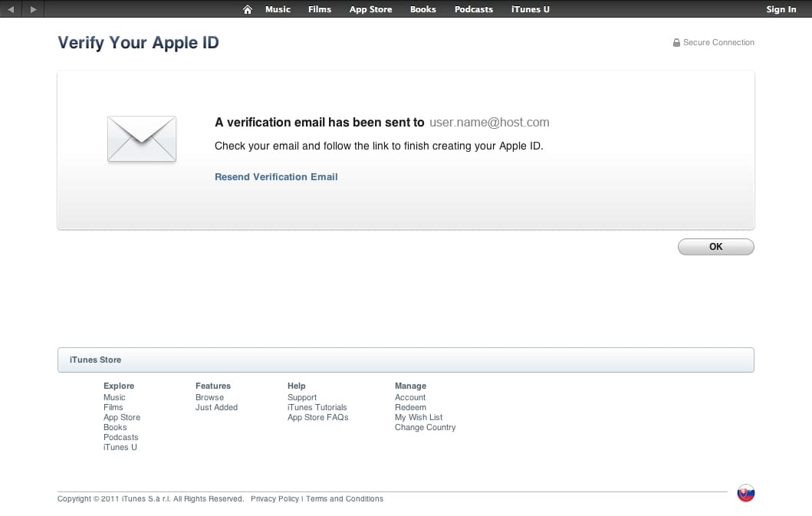Click the Features column heading
The image size is (812, 516).
213,386
